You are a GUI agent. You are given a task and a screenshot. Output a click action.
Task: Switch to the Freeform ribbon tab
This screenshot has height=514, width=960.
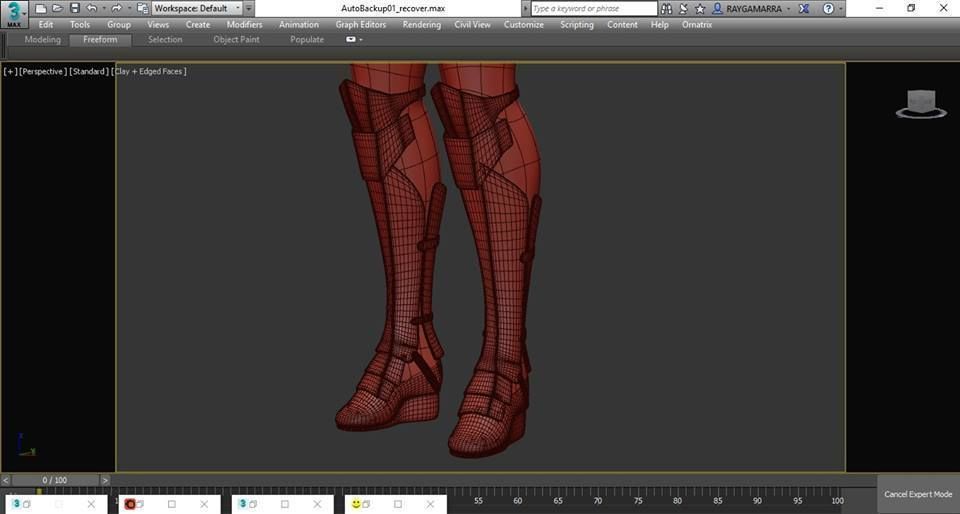click(100, 40)
